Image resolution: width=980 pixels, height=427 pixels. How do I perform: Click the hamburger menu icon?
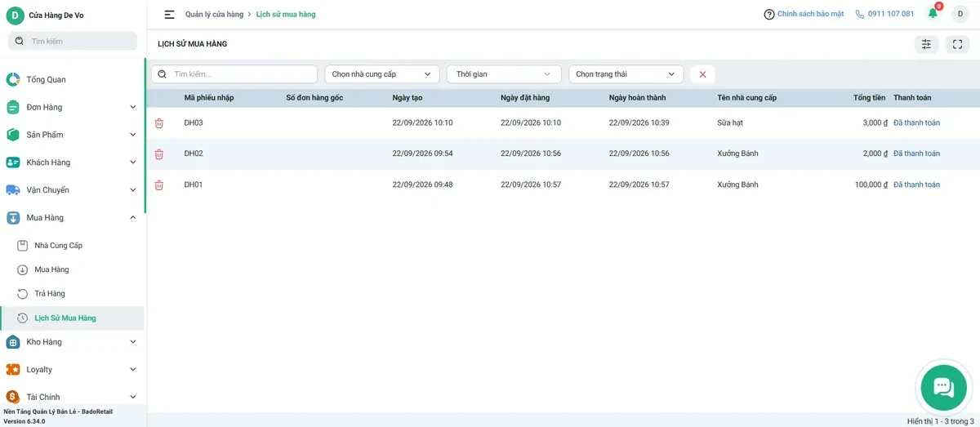click(x=169, y=15)
